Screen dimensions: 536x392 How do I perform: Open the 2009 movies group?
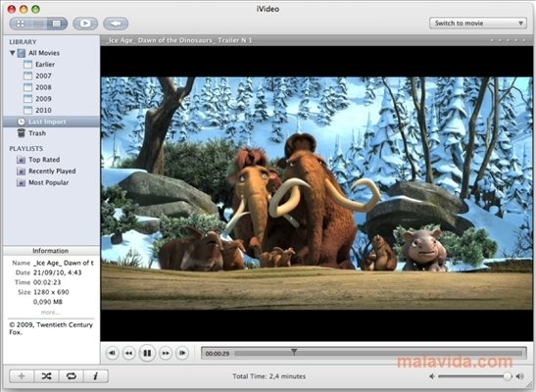pos(43,99)
